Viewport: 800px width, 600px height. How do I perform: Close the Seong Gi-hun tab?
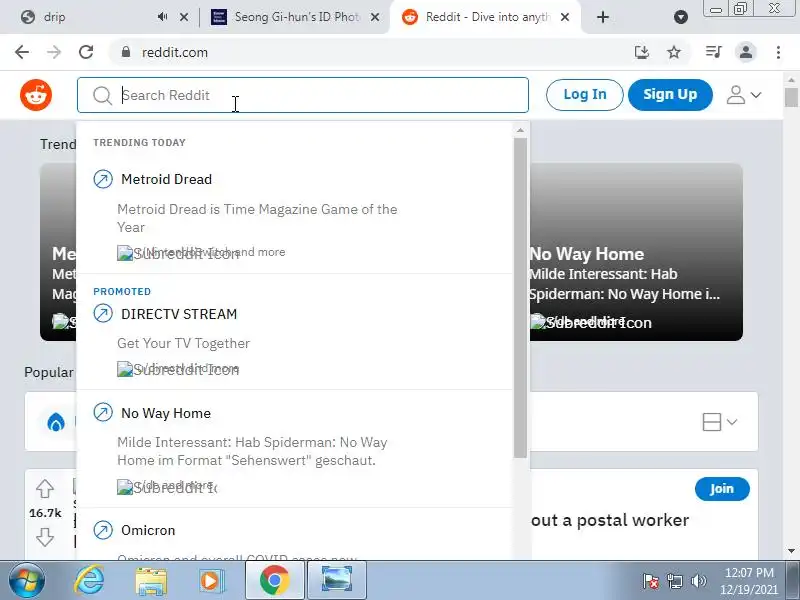tap(374, 17)
